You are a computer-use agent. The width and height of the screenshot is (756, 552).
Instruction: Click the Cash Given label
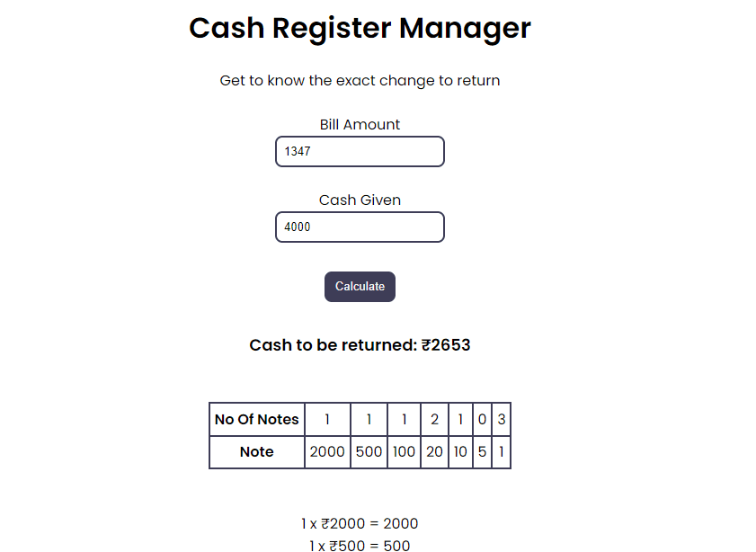point(360,200)
